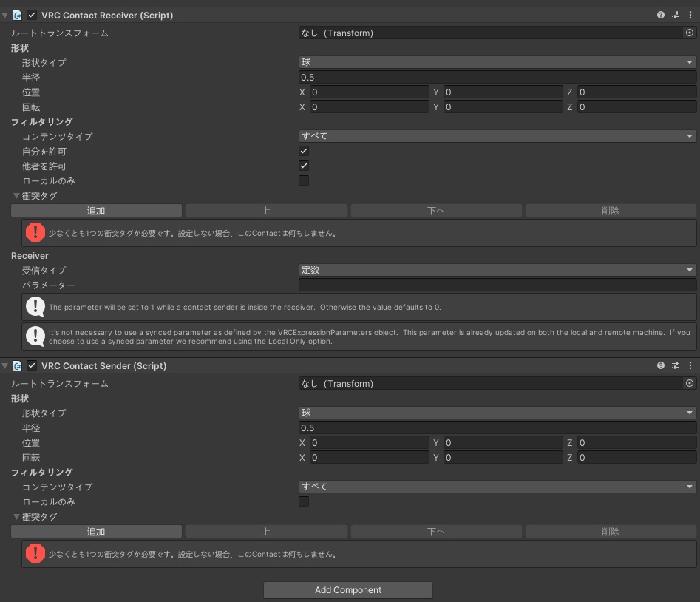
Task: Open Receiver コンテンツタイプ dropdown
Action: click(497, 136)
